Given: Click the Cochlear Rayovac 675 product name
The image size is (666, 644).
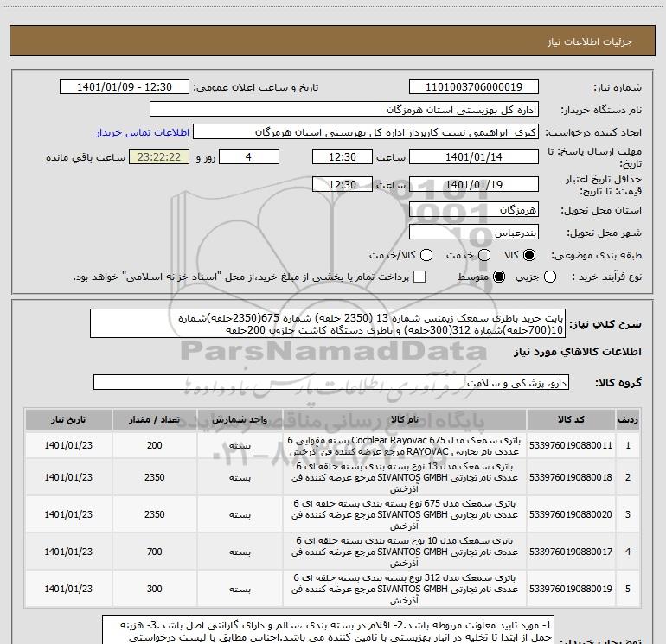Looking at the screenshot, I should pyautogui.click(x=405, y=446).
